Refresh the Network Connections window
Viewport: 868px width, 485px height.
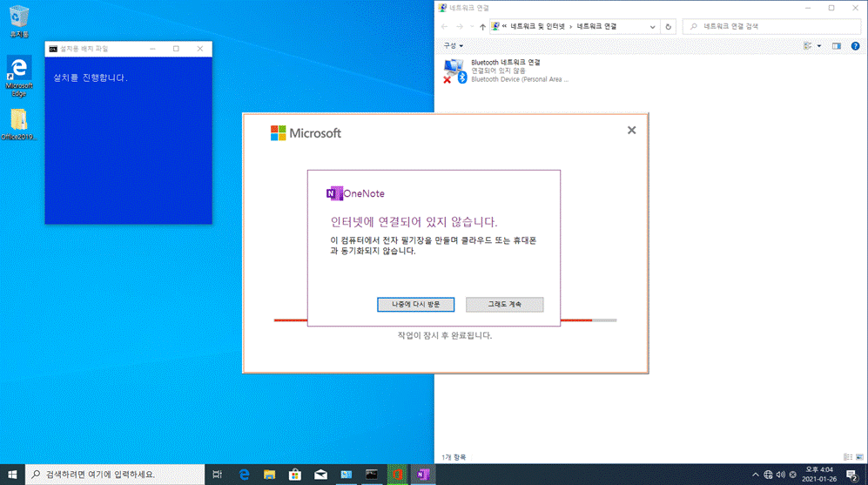(x=668, y=27)
